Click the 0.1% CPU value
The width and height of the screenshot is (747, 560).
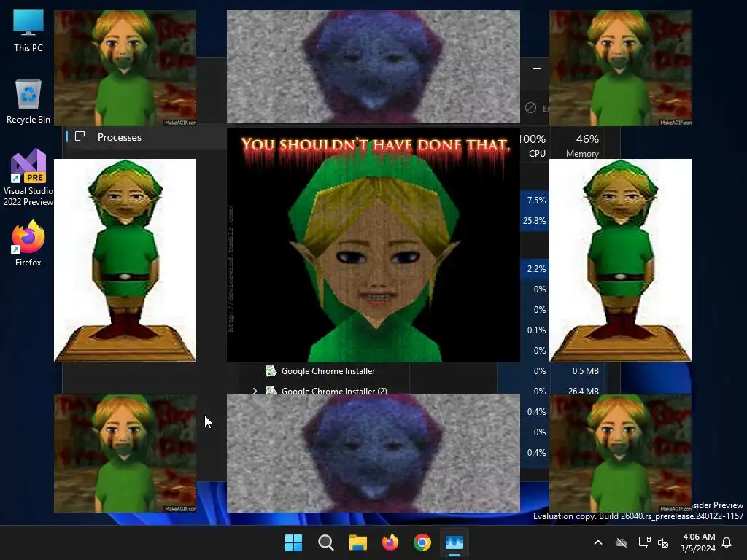[x=536, y=330]
